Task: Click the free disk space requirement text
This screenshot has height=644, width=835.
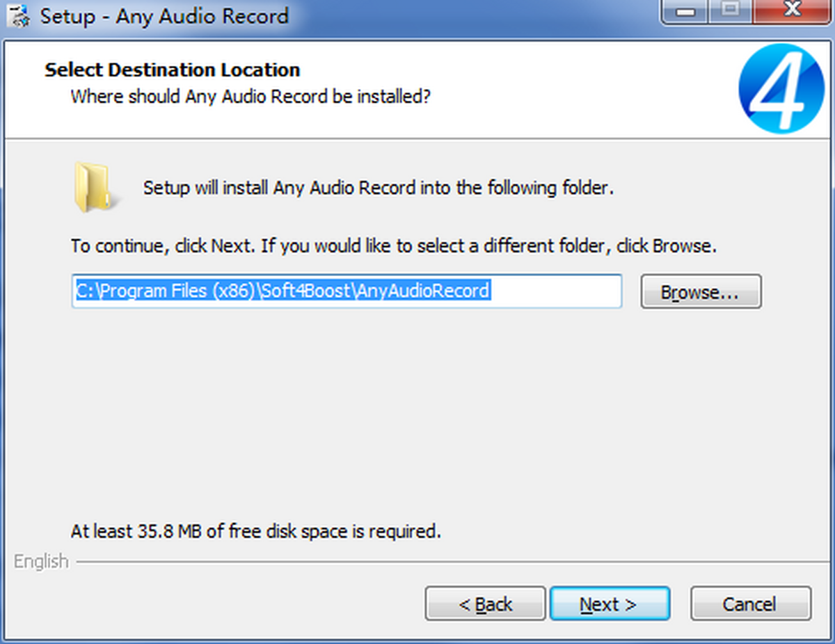Action: [255, 532]
